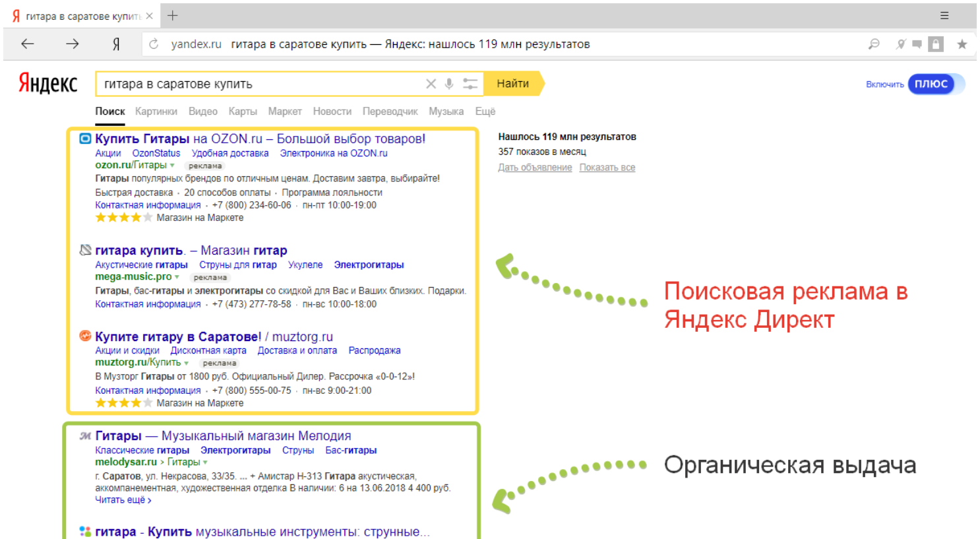Switch to the 'Маркет' tab
The height and width of the screenshot is (539, 980).
tap(285, 111)
